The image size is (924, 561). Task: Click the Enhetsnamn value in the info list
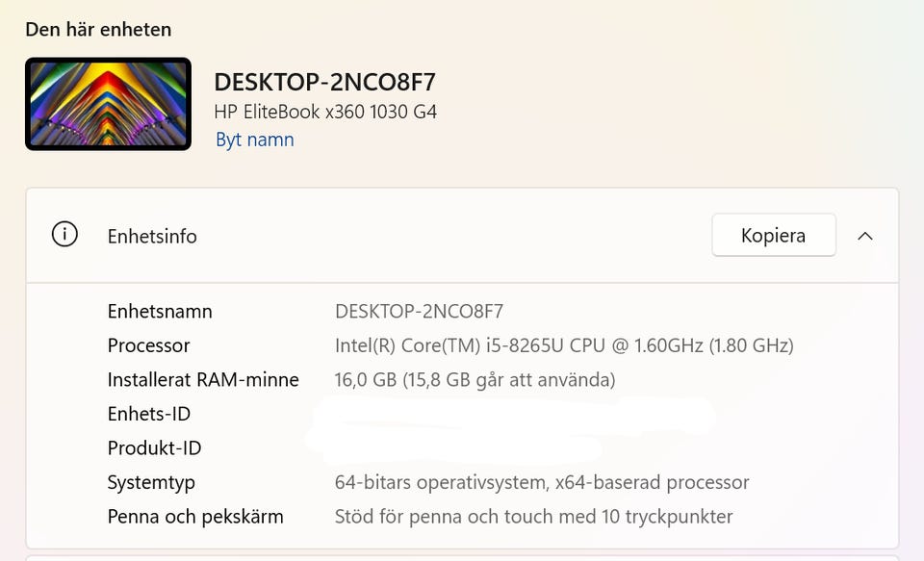[x=419, y=311]
